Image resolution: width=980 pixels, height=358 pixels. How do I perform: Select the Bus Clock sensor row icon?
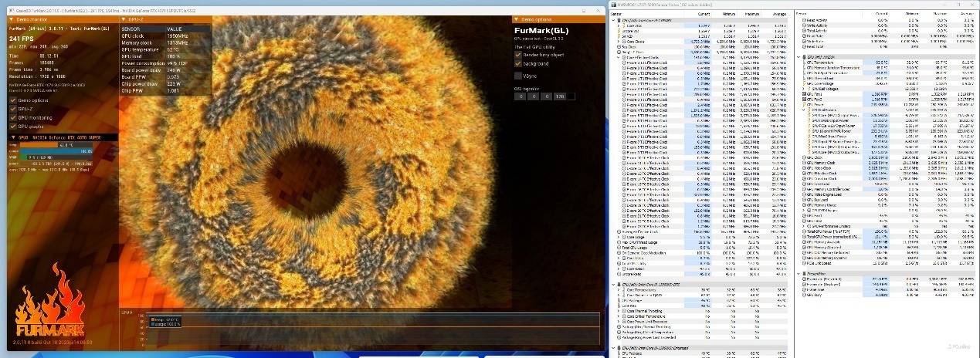620,46
